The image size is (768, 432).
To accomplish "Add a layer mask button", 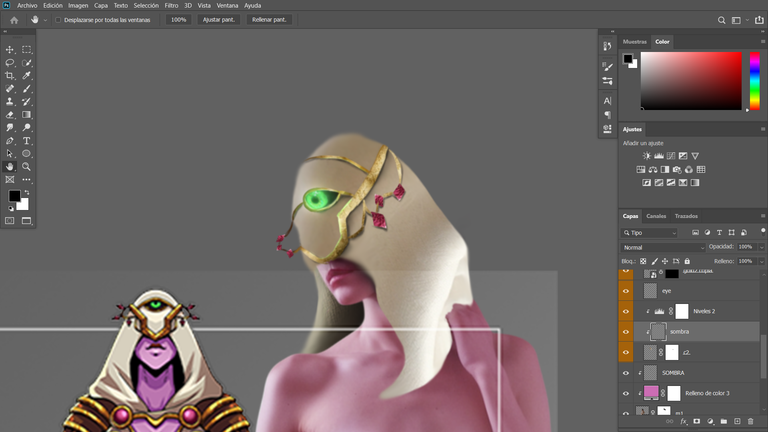I will point(697,421).
